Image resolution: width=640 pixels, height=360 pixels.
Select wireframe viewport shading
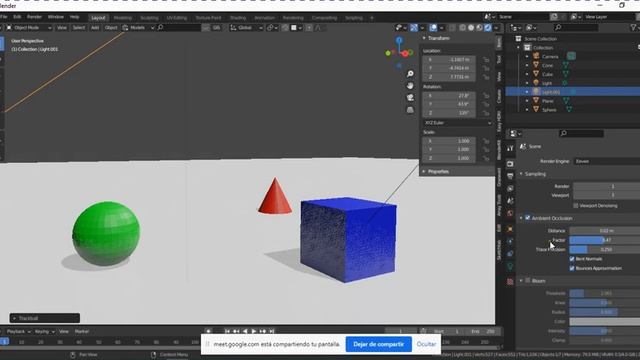tap(462, 28)
